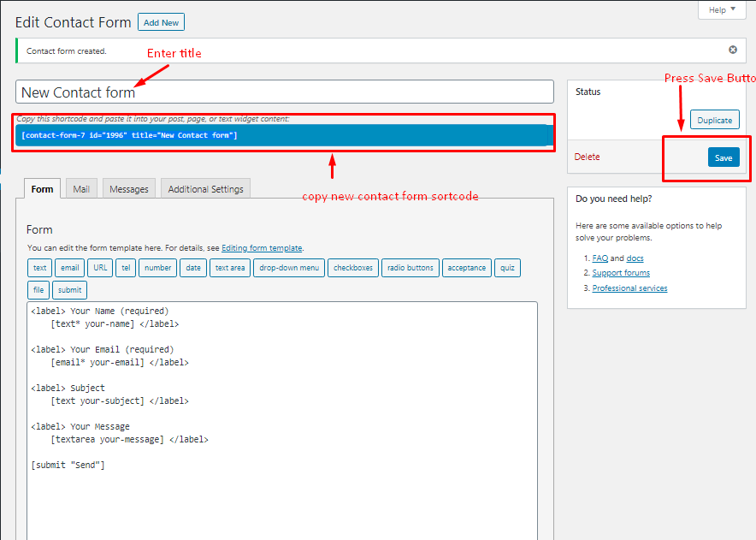
Task: Add a checkboxes tag
Action: click(x=353, y=268)
